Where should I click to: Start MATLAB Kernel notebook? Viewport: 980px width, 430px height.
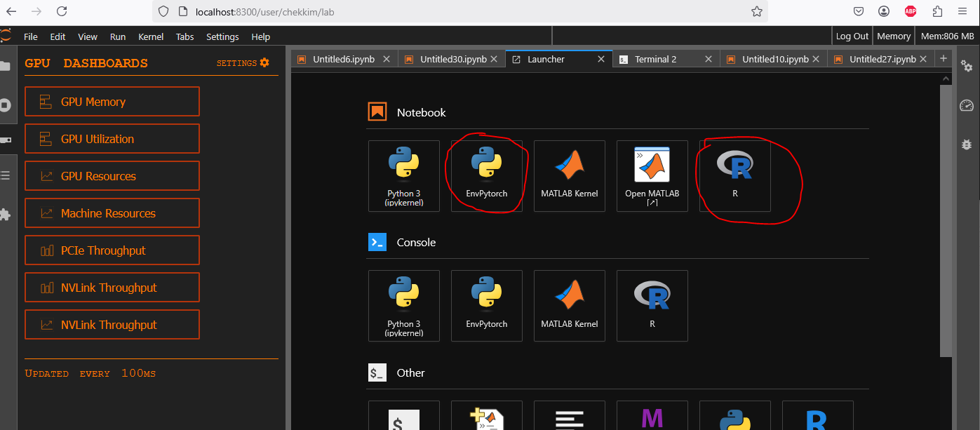pos(569,175)
